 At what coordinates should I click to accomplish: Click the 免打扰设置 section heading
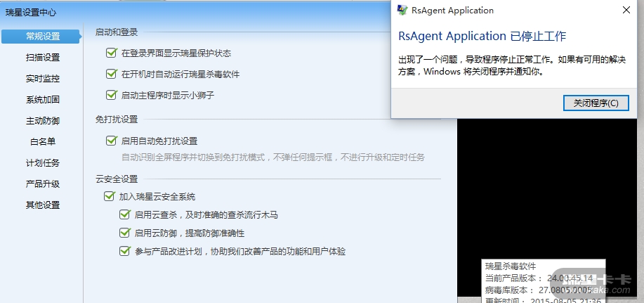(x=117, y=120)
